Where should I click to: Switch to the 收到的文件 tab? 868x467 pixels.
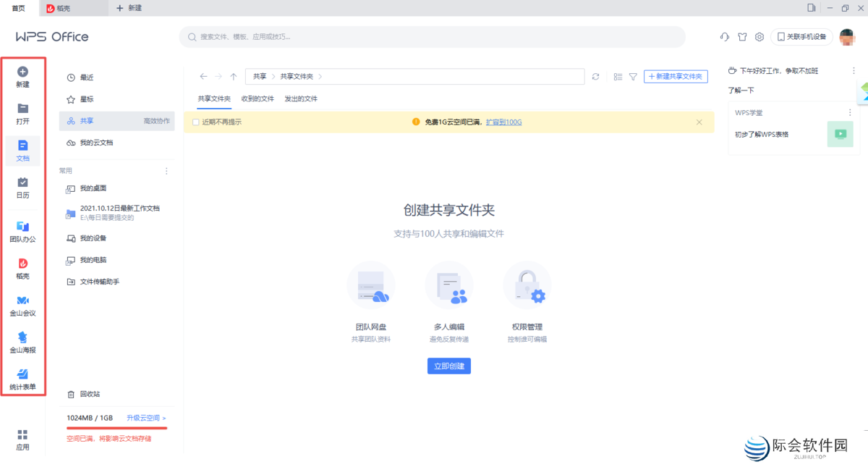pyautogui.click(x=258, y=99)
